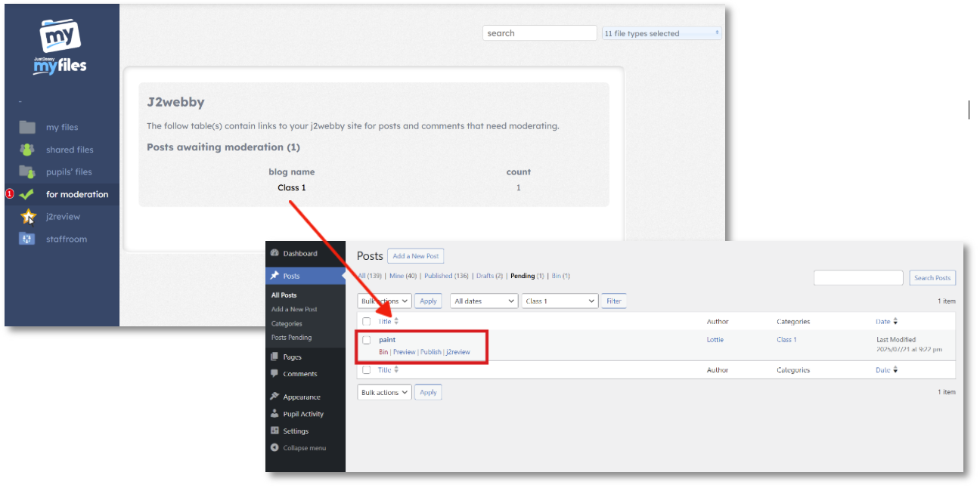Open shared files people icon
Viewport: 980px width, 488px height.
27,150
